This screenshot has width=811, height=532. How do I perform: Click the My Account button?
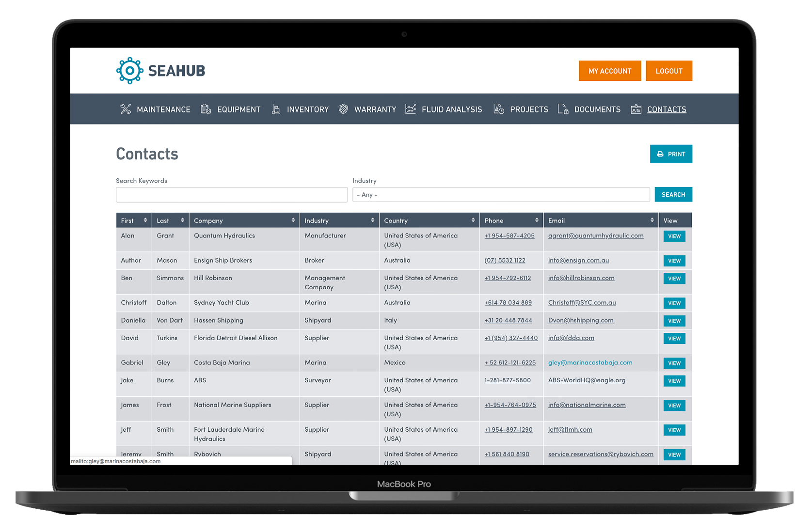pos(610,71)
